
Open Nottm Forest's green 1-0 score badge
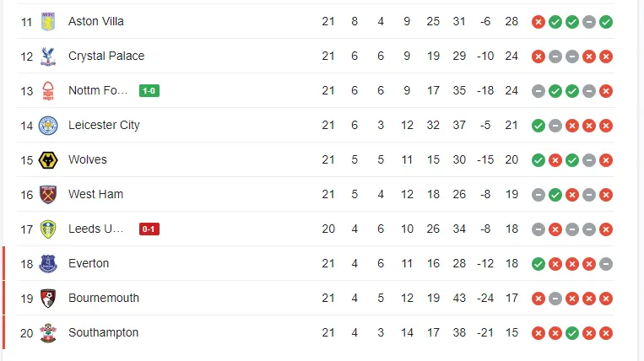149,90
